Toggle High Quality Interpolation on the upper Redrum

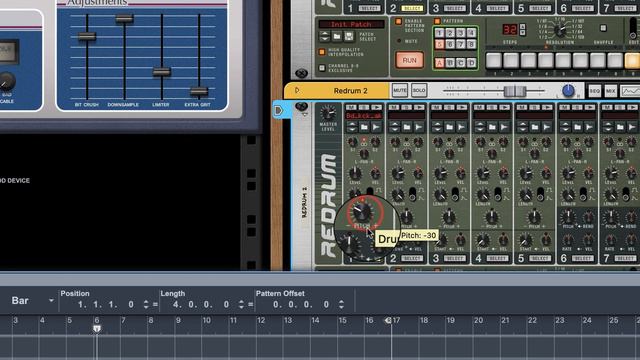tap(322, 52)
